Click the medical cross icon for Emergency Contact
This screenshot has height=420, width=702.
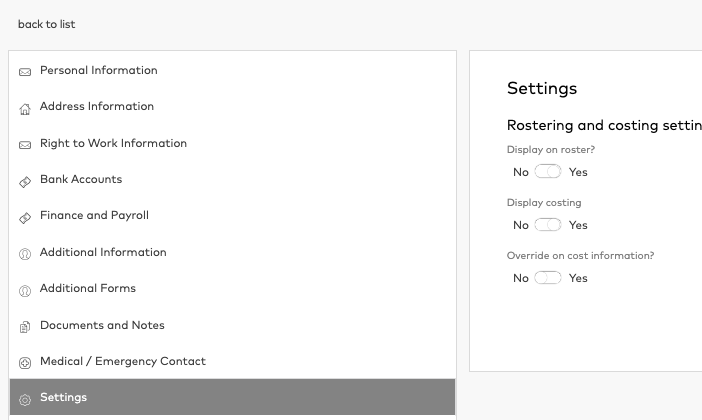point(25,363)
